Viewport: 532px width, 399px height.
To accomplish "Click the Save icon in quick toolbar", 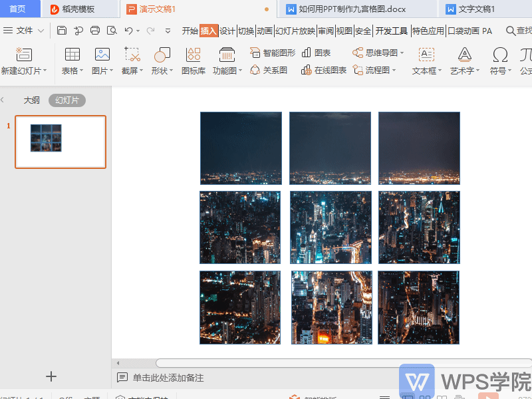I will 61,31.
